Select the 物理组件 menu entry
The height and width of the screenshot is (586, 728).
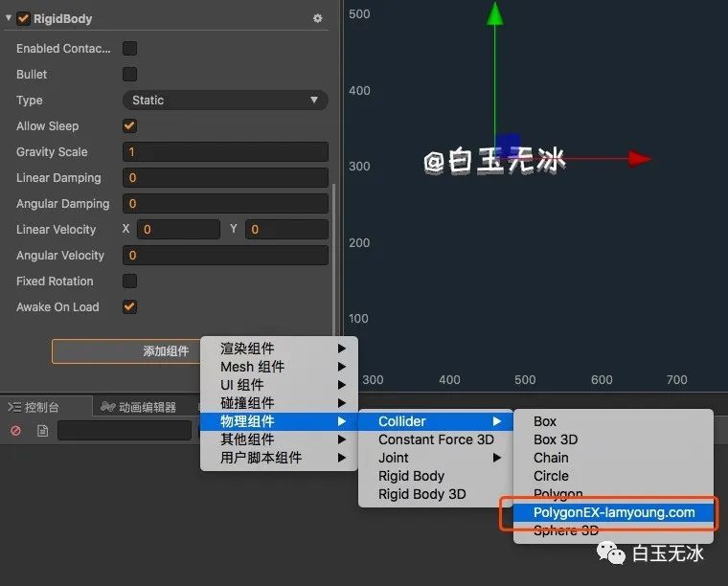tap(279, 421)
